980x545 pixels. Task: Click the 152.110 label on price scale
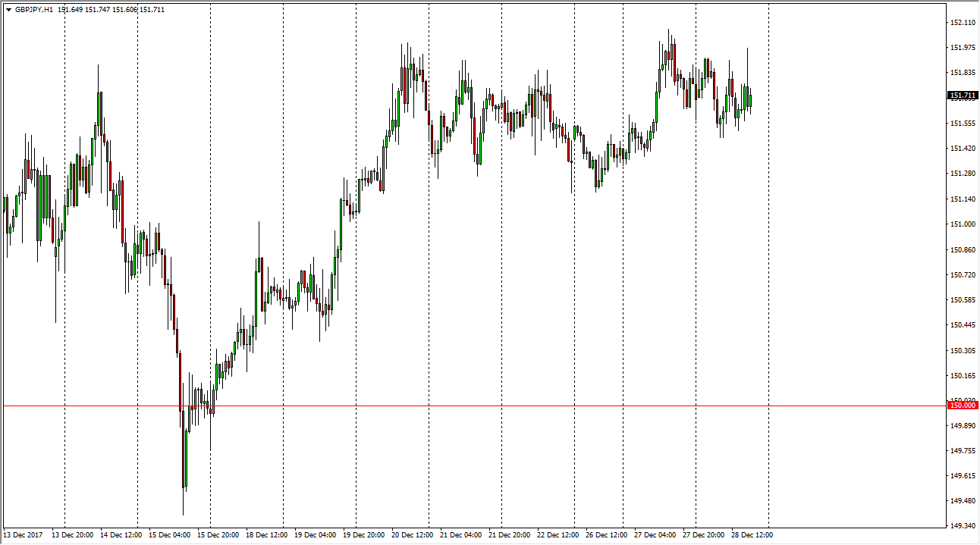[963, 23]
